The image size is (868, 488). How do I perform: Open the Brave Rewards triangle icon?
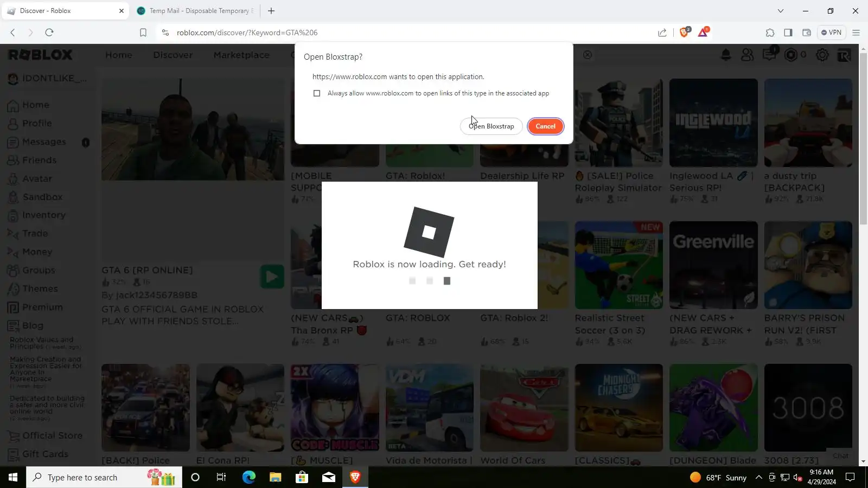[703, 33]
